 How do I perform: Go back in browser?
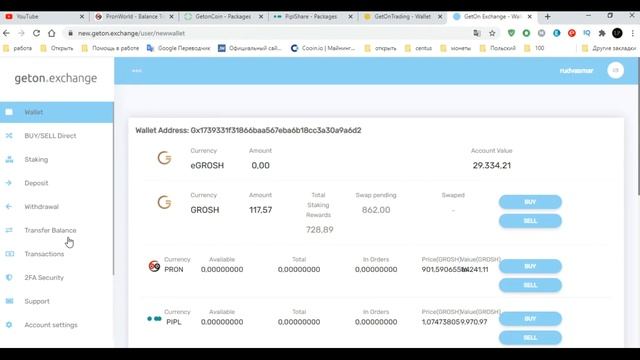click(6, 33)
